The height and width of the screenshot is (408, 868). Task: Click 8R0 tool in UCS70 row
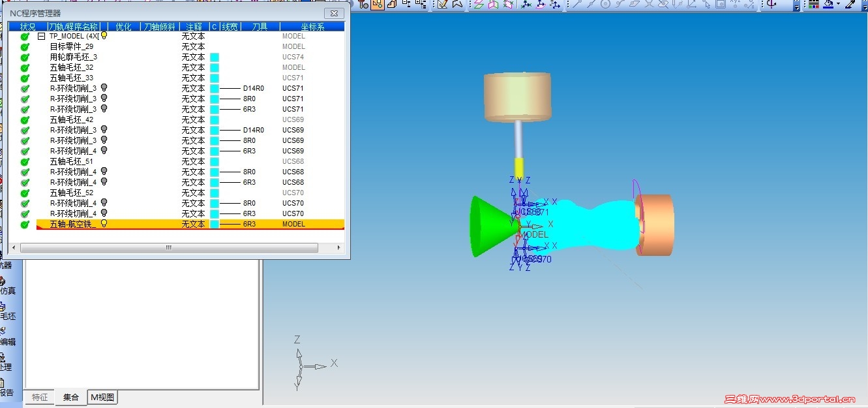click(249, 203)
